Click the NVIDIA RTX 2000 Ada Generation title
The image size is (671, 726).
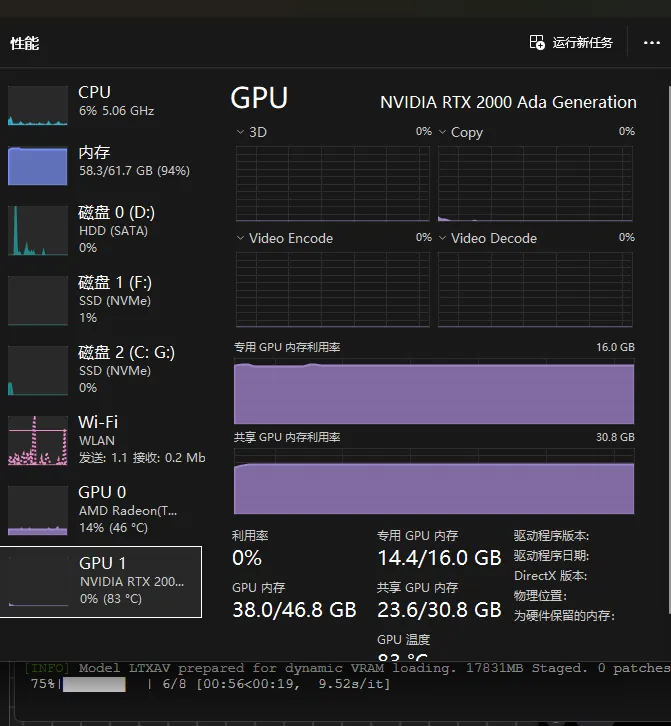[x=508, y=102]
